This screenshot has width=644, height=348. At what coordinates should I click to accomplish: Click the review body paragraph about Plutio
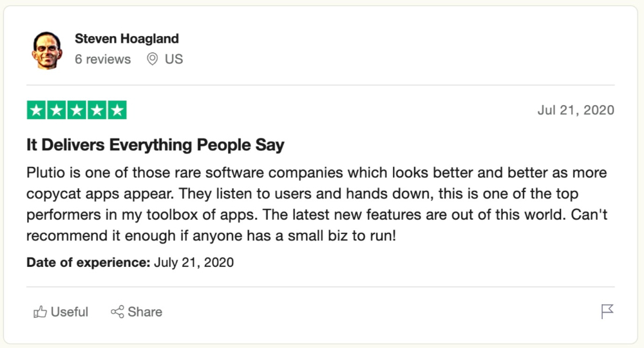(x=317, y=204)
